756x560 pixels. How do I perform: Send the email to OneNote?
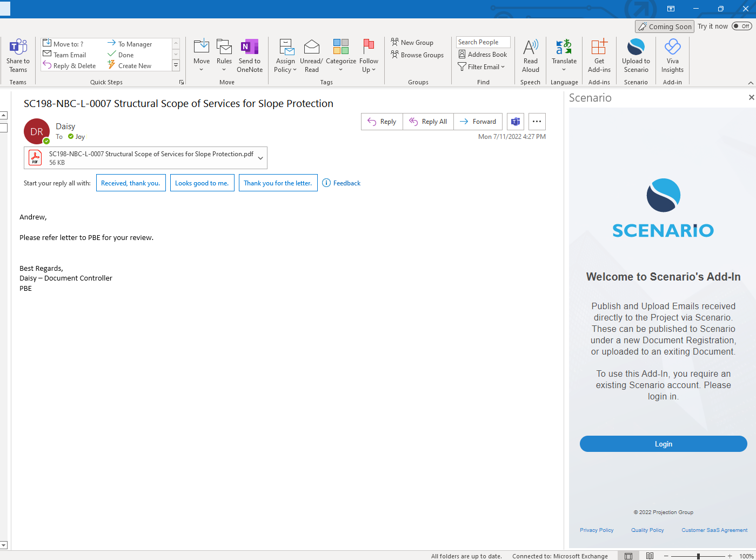click(x=249, y=54)
